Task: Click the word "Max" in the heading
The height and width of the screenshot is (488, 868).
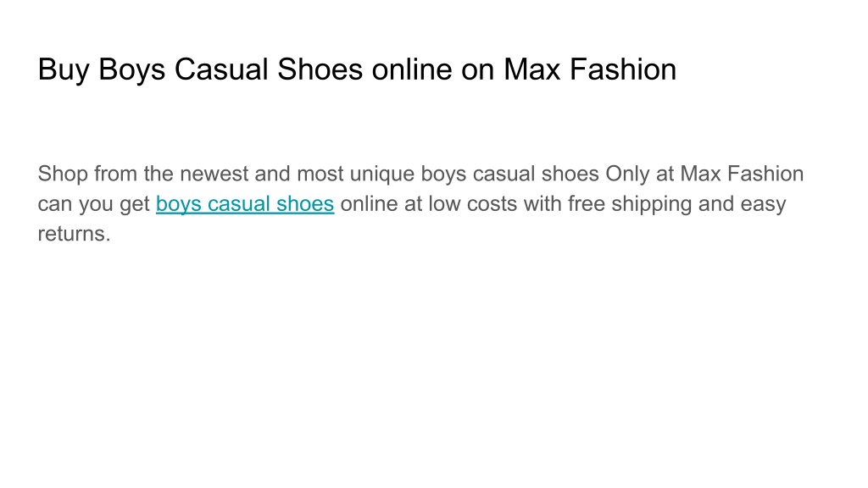Action: pyautogui.click(x=532, y=69)
